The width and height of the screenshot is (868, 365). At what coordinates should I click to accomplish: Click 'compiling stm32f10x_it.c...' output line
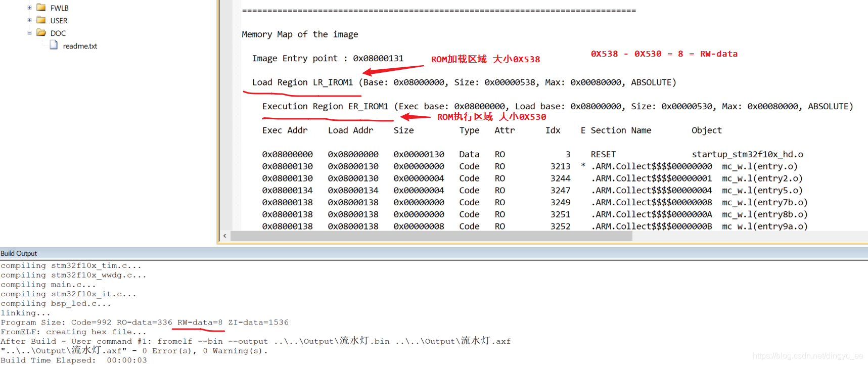coord(68,294)
